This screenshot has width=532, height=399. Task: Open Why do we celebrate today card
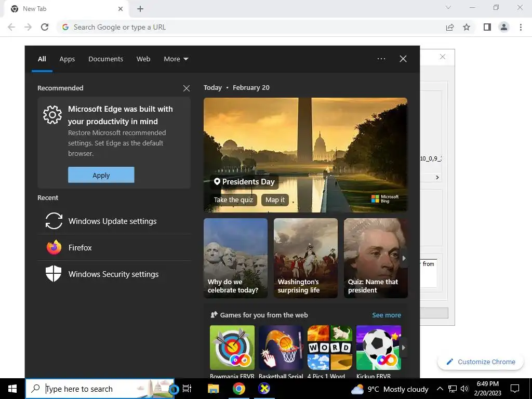pos(235,258)
